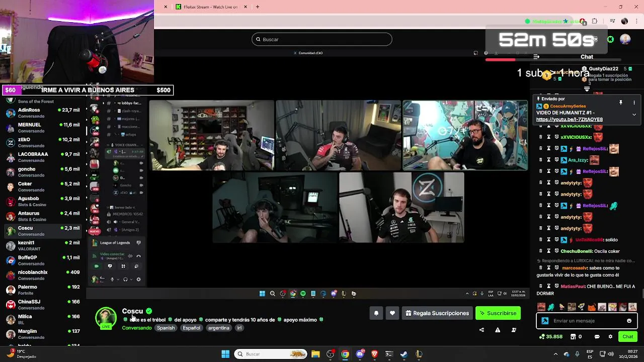Show hidden system tray icons chevron
Image resolution: width=644 pixels, height=362 pixels.
[555, 354]
